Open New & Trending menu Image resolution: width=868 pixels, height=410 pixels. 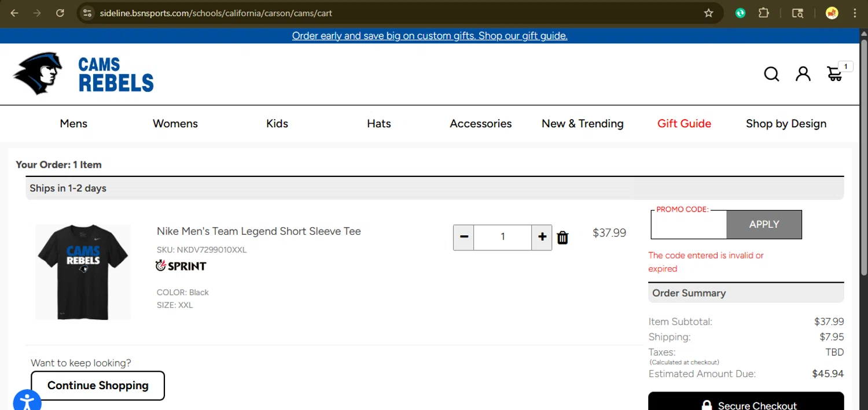coord(583,123)
